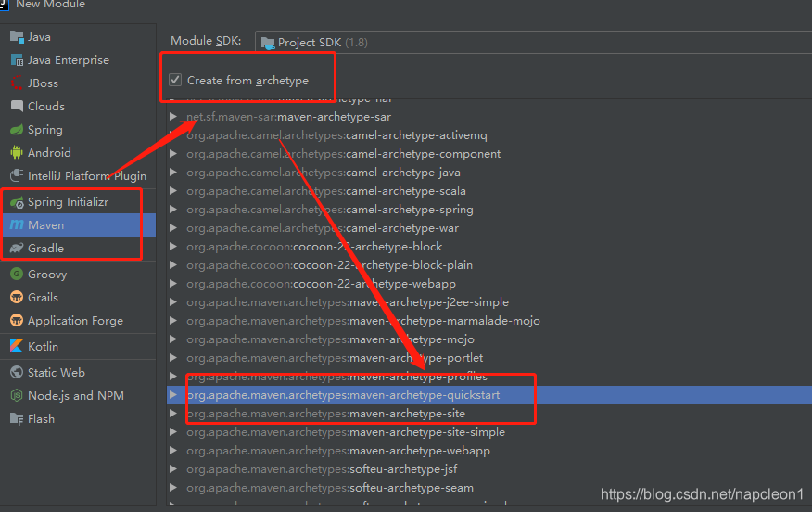The width and height of the screenshot is (812, 512).
Task: Select maven-archetype-site-simple row
Action: coord(489,432)
